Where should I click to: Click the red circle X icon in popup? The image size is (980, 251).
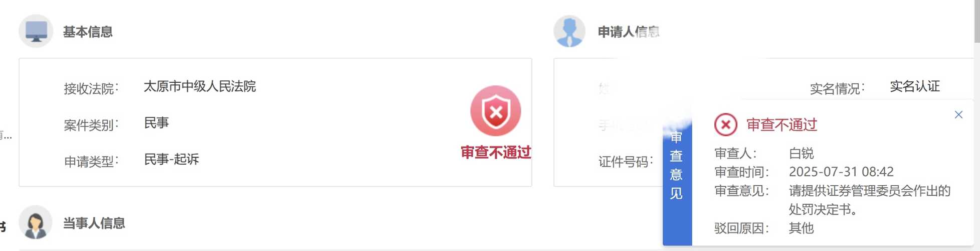coord(725,124)
